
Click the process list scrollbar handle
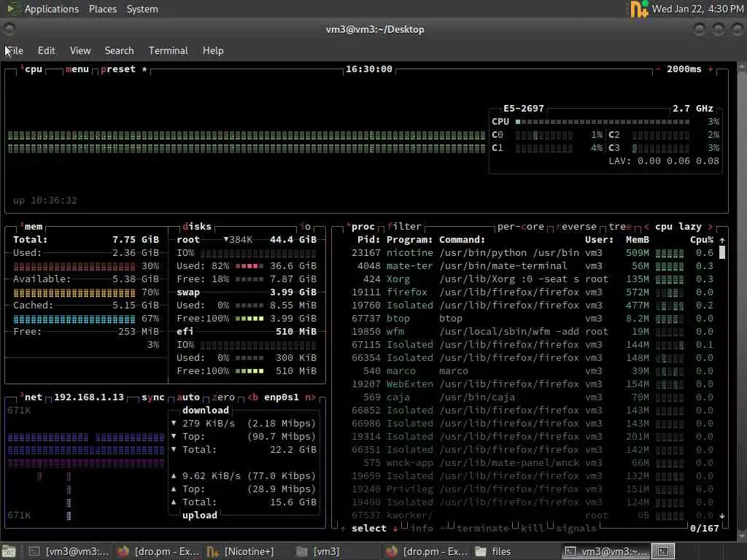tap(722, 252)
